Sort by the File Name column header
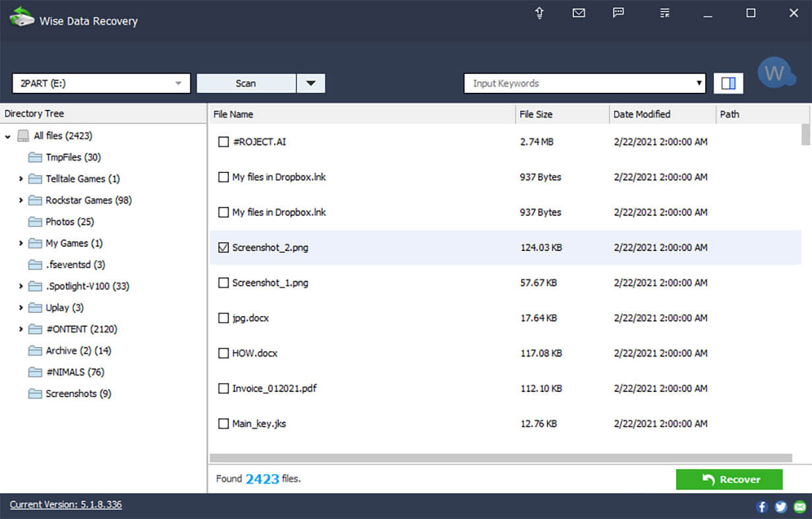 (x=362, y=114)
